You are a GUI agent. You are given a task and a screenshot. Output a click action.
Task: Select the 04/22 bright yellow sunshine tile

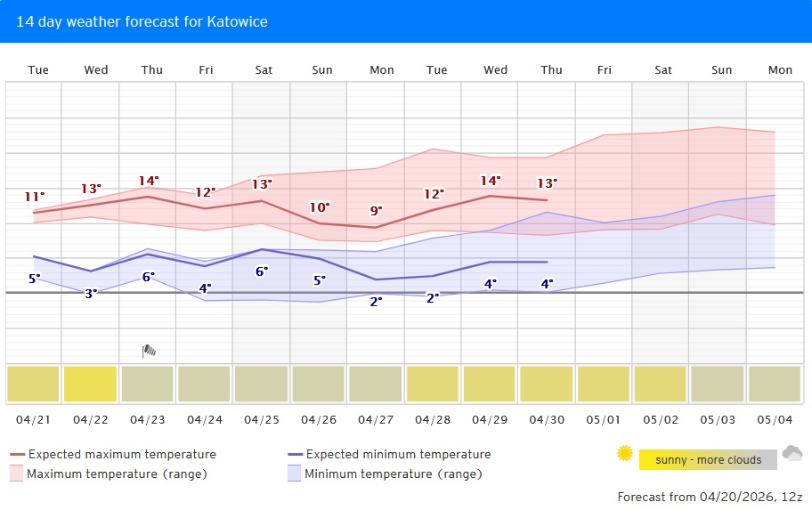point(90,384)
